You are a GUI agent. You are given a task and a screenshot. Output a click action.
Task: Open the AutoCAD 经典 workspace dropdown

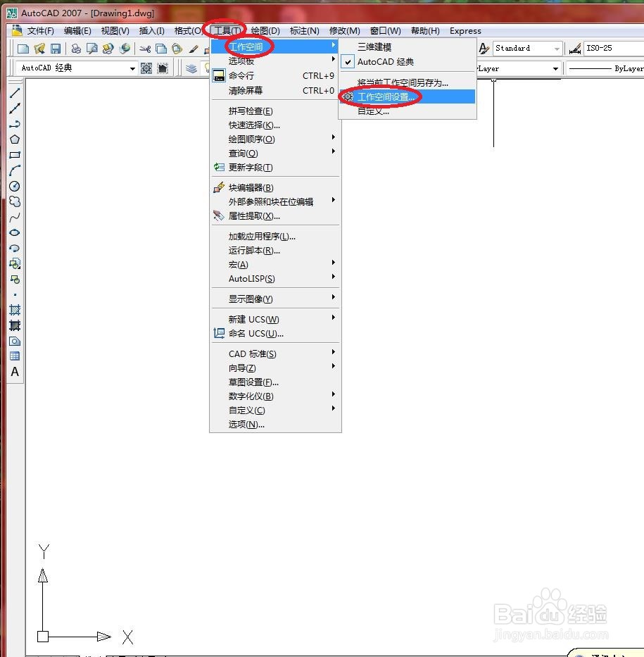[132, 68]
